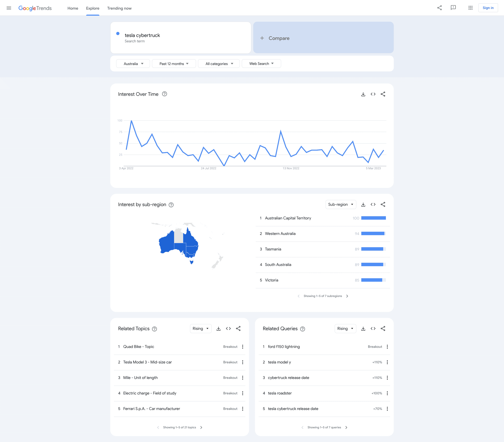Screen dimensions: 504x442
Task: Open more options for Tesla Model 3 topic
Action: (x=243, y=362)
